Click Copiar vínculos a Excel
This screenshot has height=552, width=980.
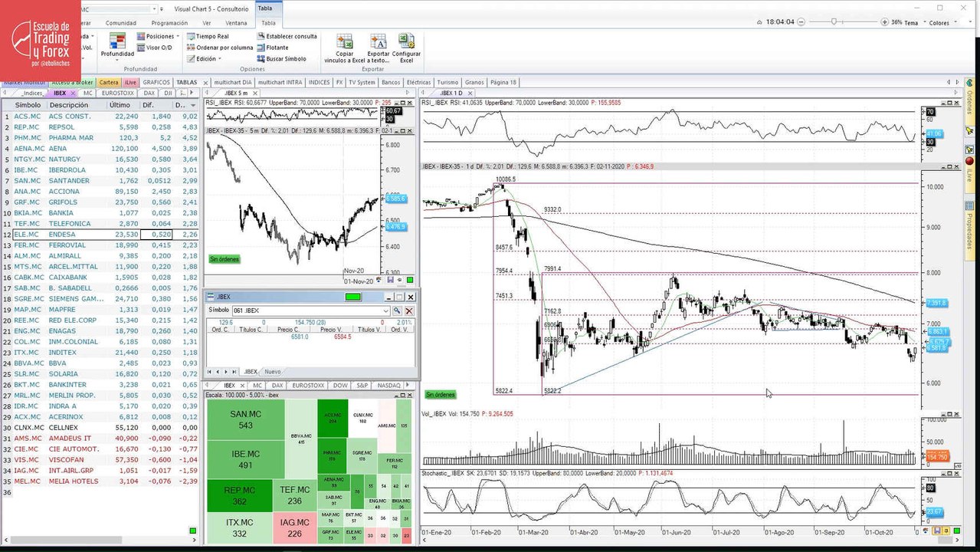coord(345,48)
